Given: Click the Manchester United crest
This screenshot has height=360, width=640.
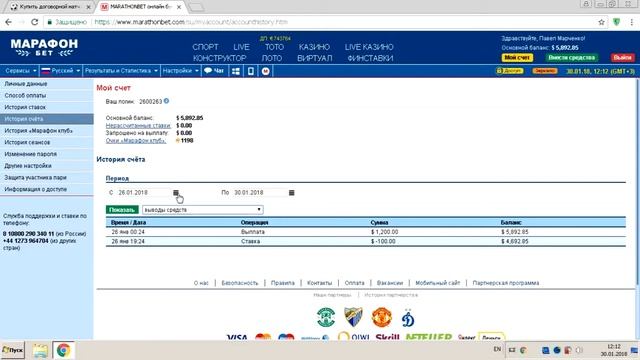Looking at the screenshot, I should pos(382,317).
